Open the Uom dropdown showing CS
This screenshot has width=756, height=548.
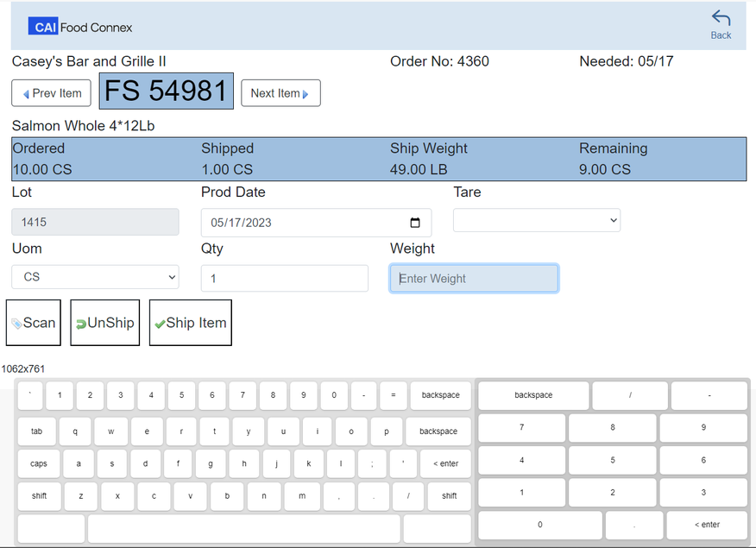[x=95, y=277]
